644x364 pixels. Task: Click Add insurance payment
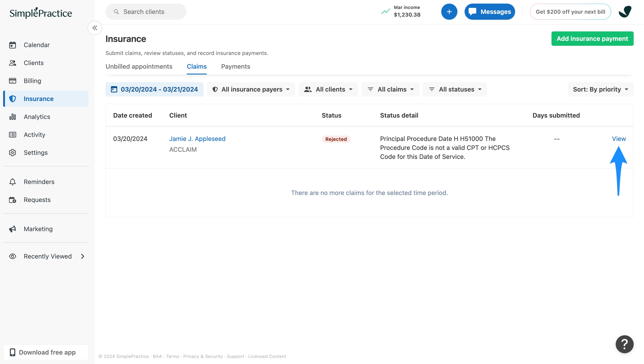(x=593, y=39)
